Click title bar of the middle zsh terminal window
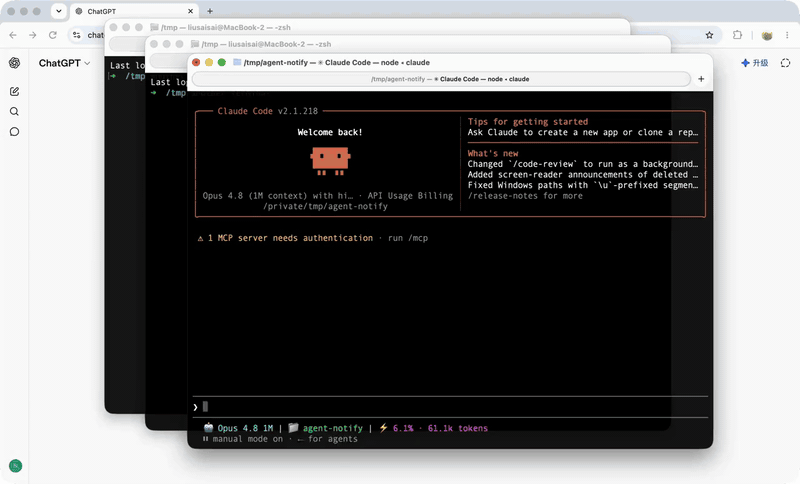The image size is (800, 484). coord(408,44)
